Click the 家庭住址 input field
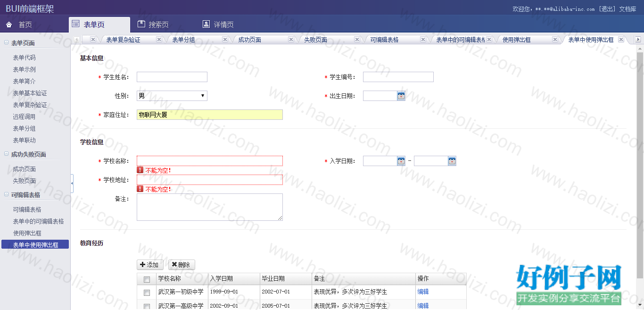The image size is (644, 310). [210, 115]
